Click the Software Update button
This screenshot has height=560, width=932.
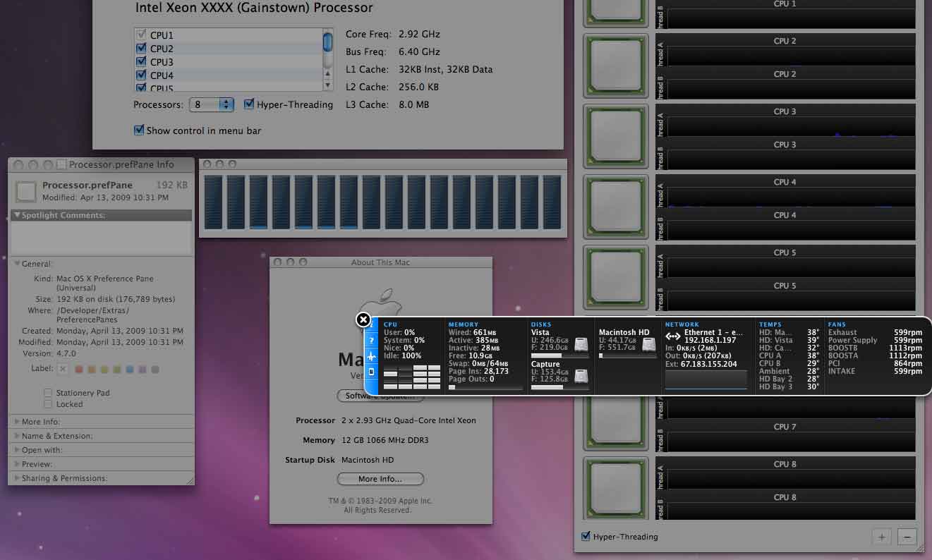[x=380, y=396]
